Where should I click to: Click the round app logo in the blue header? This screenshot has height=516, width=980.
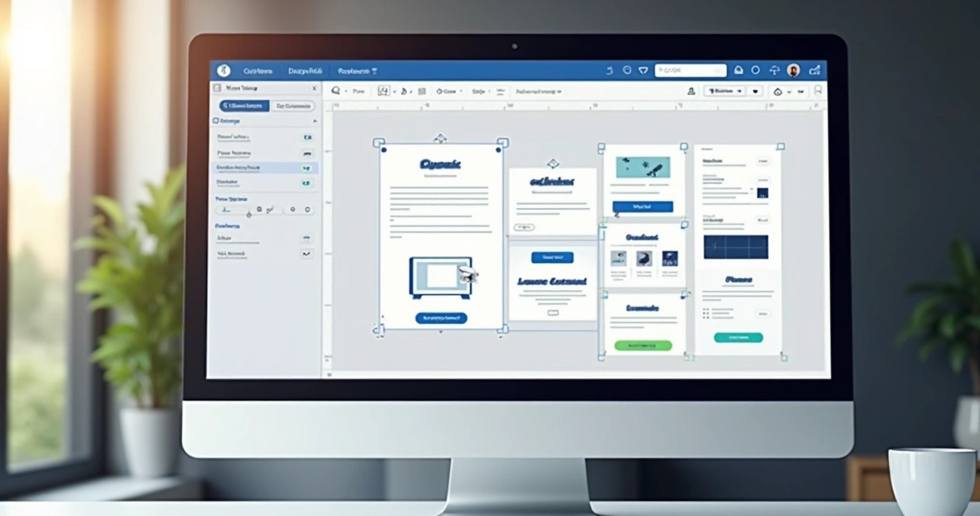click(x=224, y=71)
